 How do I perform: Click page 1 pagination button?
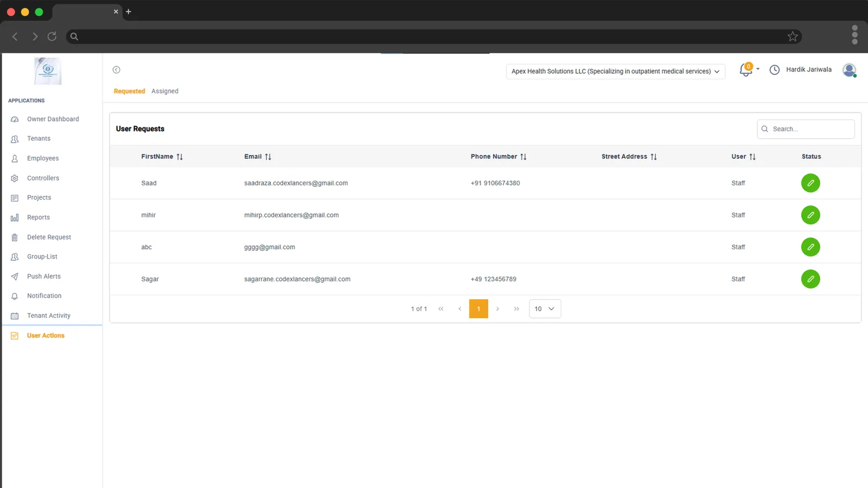[x=478, y=309]
